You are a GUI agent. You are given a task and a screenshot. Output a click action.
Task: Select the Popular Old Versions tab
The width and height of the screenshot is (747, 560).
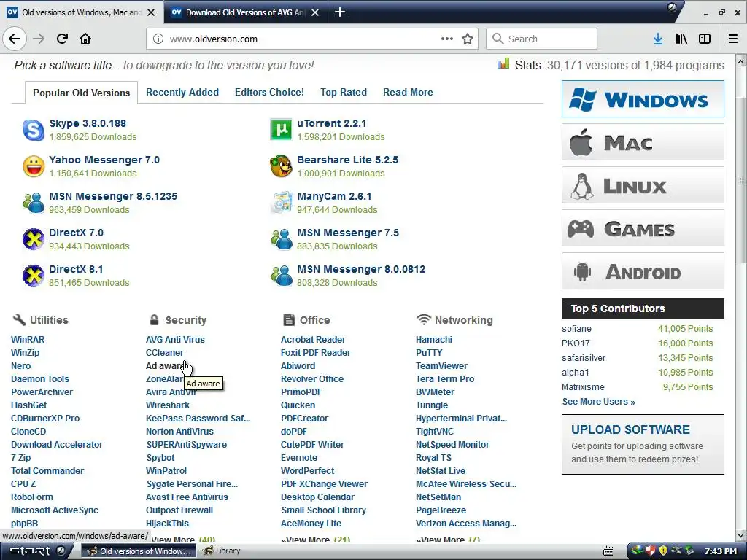pos(81,93)
